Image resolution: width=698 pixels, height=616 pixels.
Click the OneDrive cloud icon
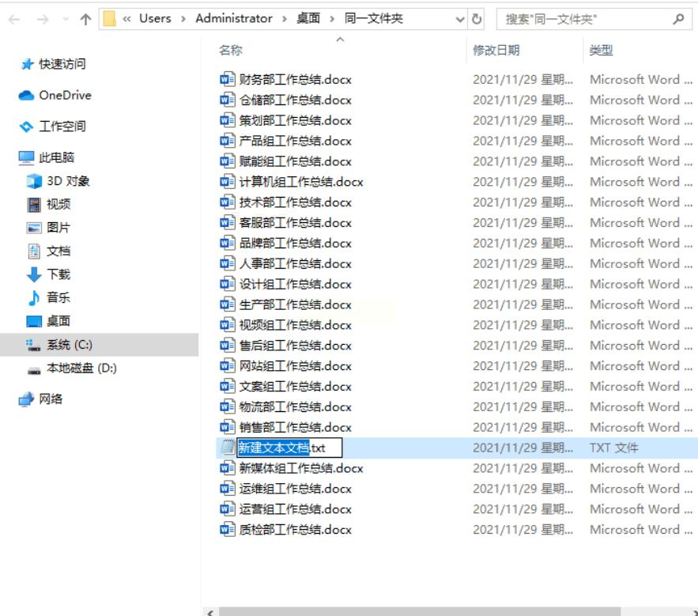pyautogui.click(x=26, y=96)
